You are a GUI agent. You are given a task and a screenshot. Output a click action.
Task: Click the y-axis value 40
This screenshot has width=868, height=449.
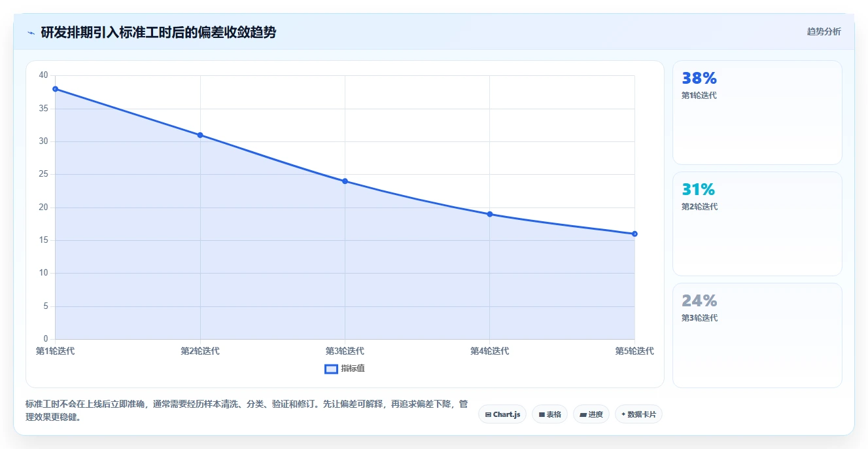point(43,75)
